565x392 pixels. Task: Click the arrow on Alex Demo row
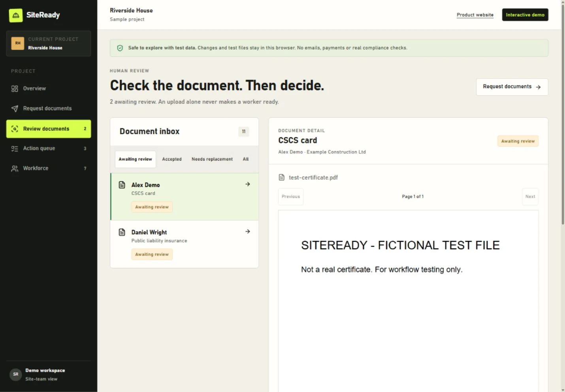coord(248,184)
